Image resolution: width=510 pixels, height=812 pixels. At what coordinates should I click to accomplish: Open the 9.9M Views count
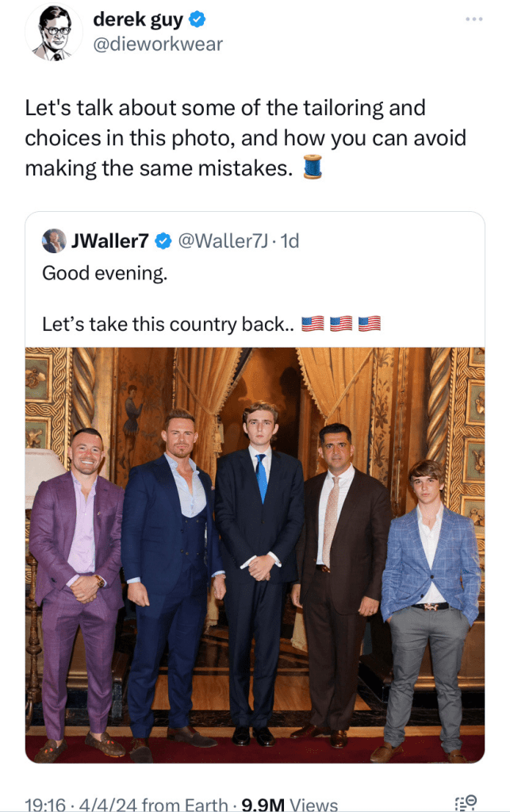(290, 803)
